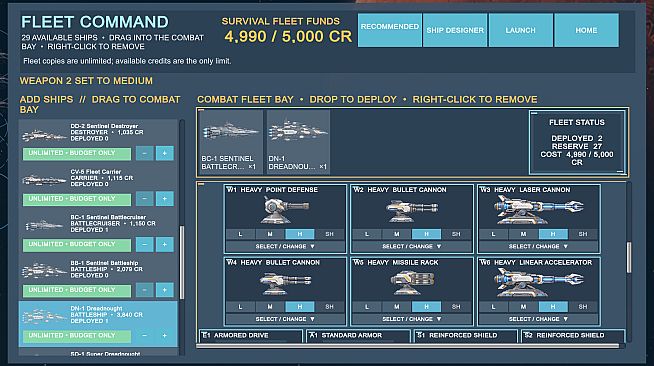The width and height of the screenshot is (654, 366).
Task: Select the BC-1 Sentinel Battlecruiser in combat bay
Action: [x=231, y=142]
